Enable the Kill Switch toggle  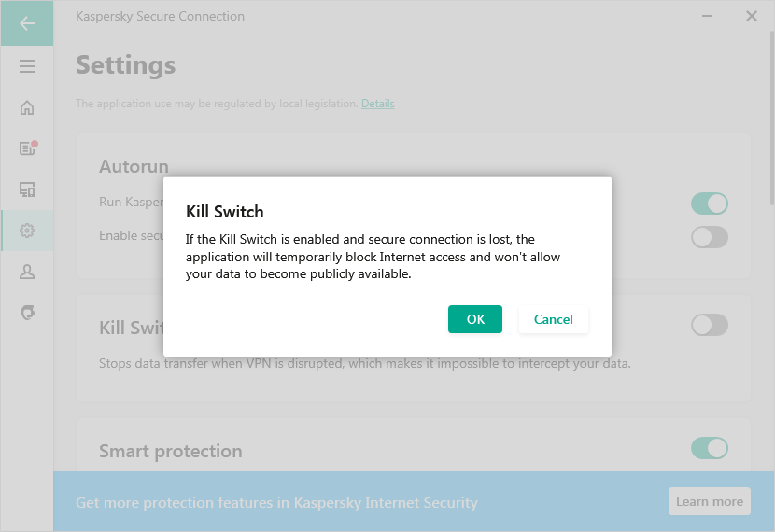(709, 325)
